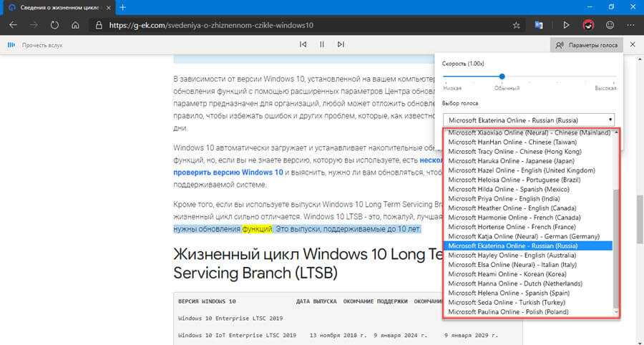Image resolution: width=644 pixels, height=345 pixels.
Task: Click the ВЕРСИЯ WINDOWS 10 column header
Action: pyautogui.click(x=207, y=301)
